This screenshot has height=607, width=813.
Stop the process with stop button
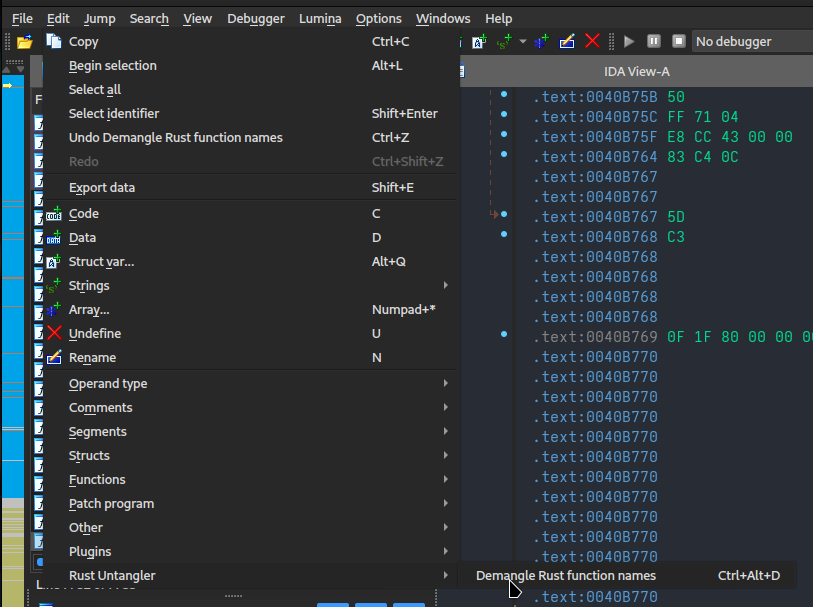pyautogui.click(x=679, y=41)
